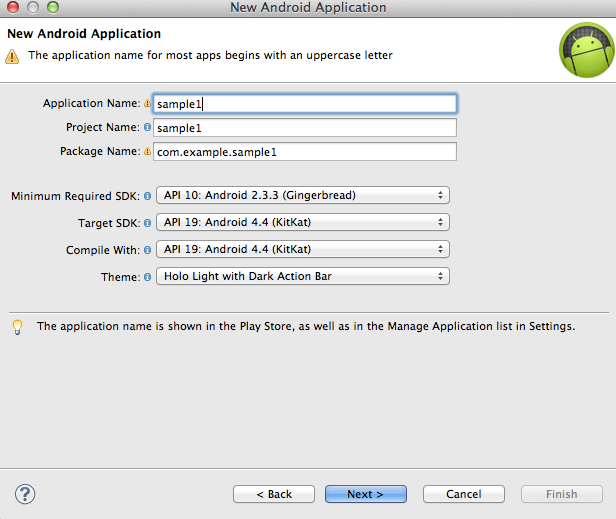Click the "Theme:" label
The width and height of the screenshot is (616, 519).
coord(121,277)
